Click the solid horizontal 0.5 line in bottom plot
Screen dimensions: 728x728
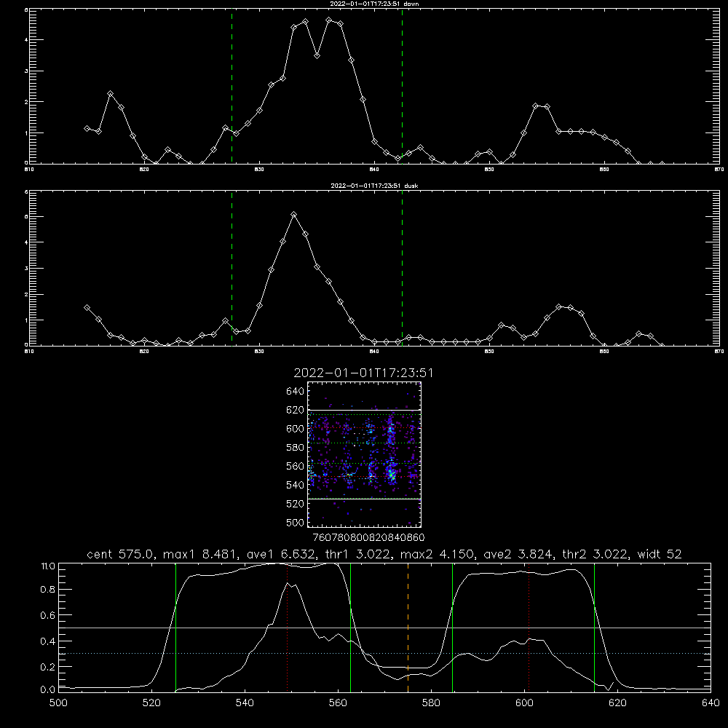click(385, 628)
